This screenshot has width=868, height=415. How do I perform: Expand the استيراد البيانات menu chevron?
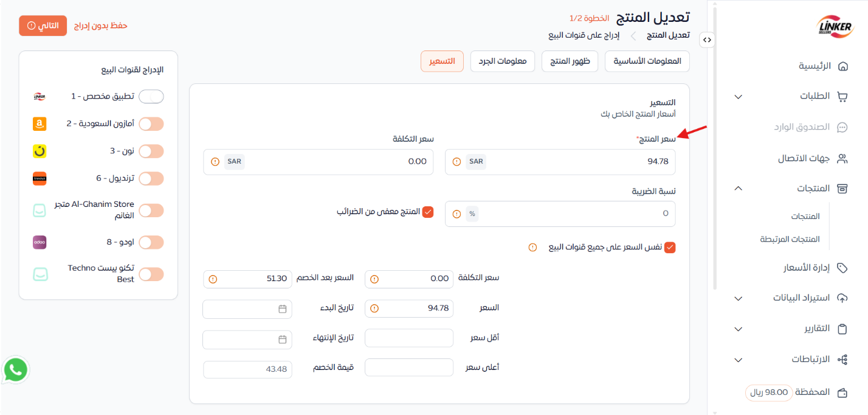coord(738,298)
